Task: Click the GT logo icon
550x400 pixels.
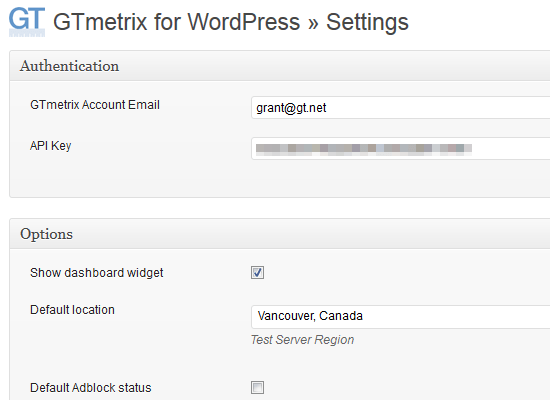Action: tap(27, 22)
